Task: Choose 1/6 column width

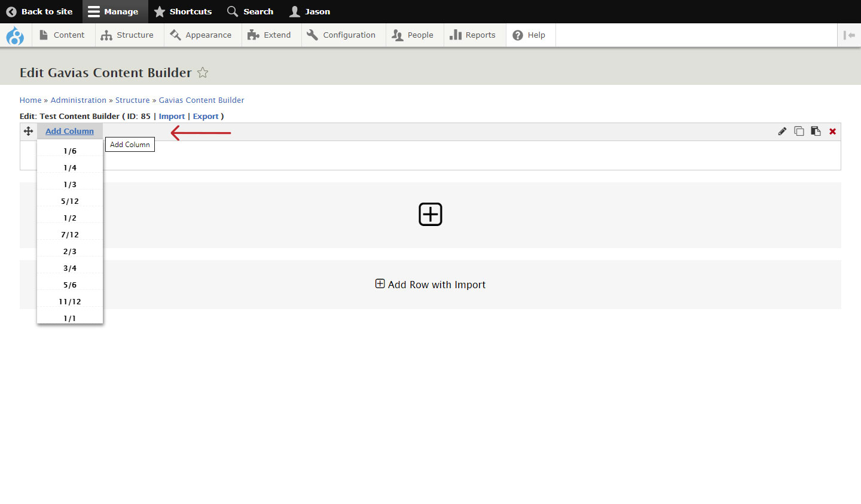Action: [x=70, y=151]
